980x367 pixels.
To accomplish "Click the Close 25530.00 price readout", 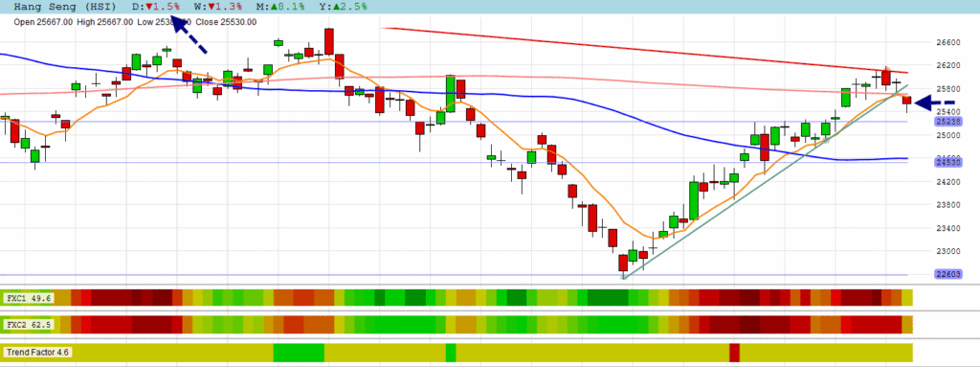I will pos(226,22).
